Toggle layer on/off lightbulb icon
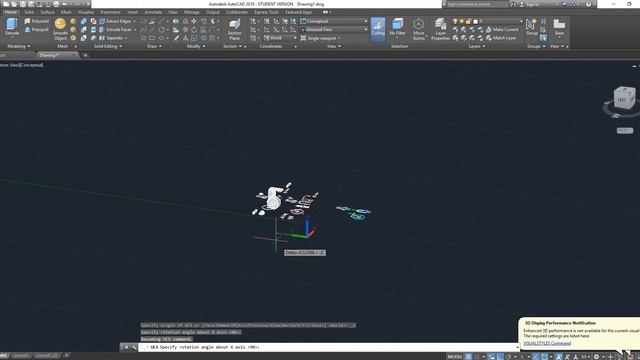 [455, 21]
